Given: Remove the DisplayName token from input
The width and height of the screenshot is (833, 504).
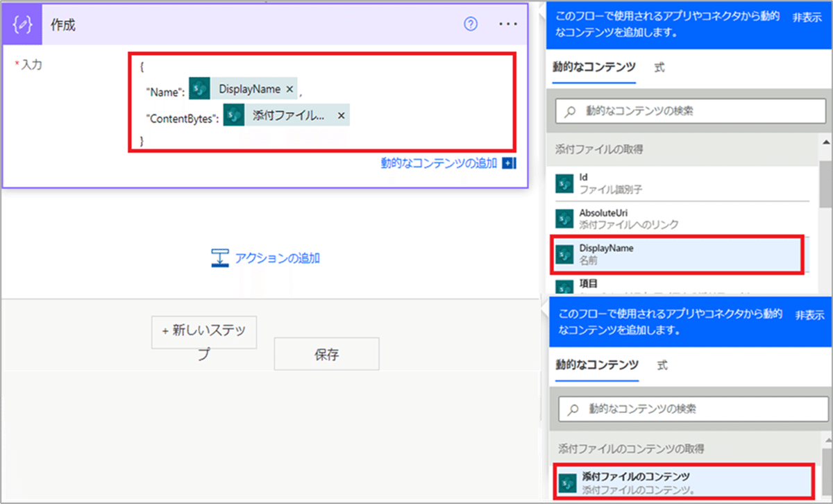Looking at the screenshot, I should coord(289,89).
